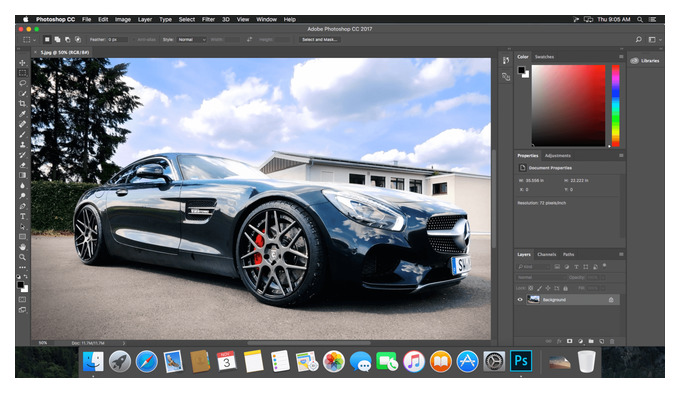Select the Dodge tool

tap(23, 196)
